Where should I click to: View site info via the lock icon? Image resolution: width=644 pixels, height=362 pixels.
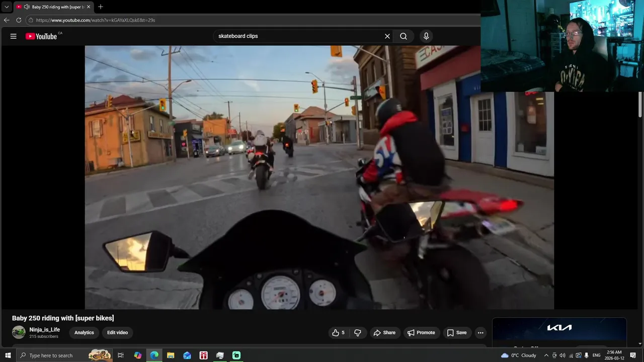tap(31, 20)
